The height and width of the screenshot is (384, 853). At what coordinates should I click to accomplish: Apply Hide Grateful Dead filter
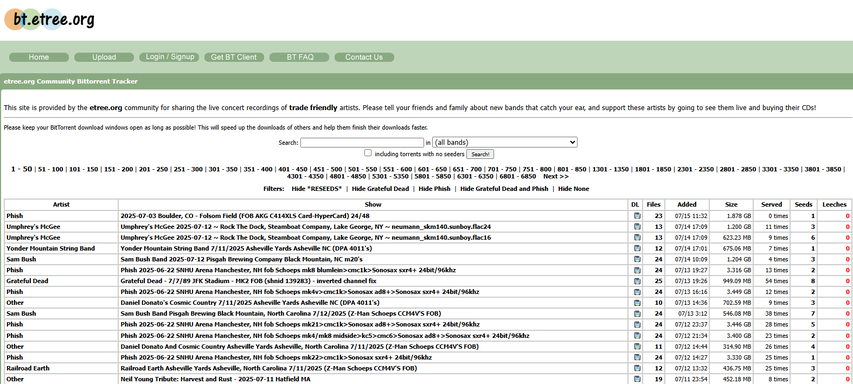tap(380, 189)
